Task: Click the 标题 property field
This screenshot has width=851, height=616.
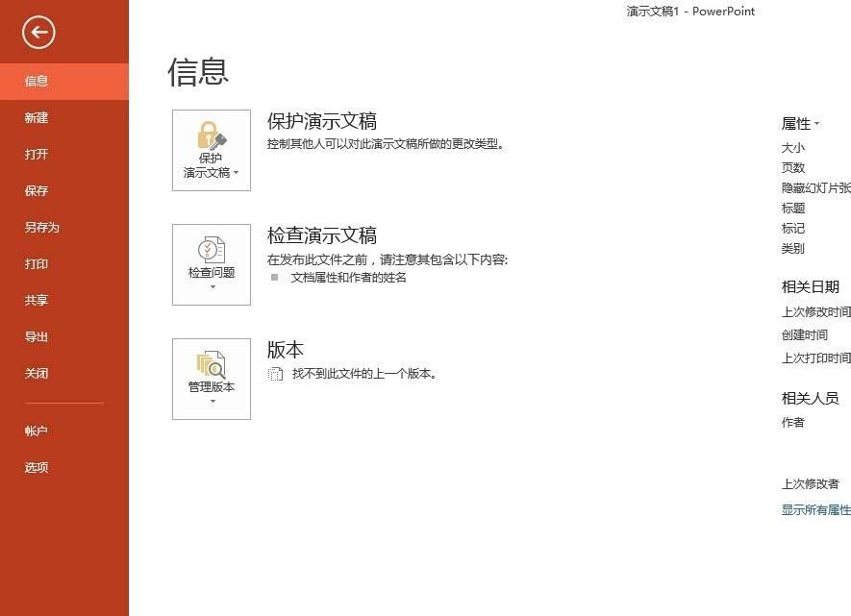Action: click(x=792, y=208)
